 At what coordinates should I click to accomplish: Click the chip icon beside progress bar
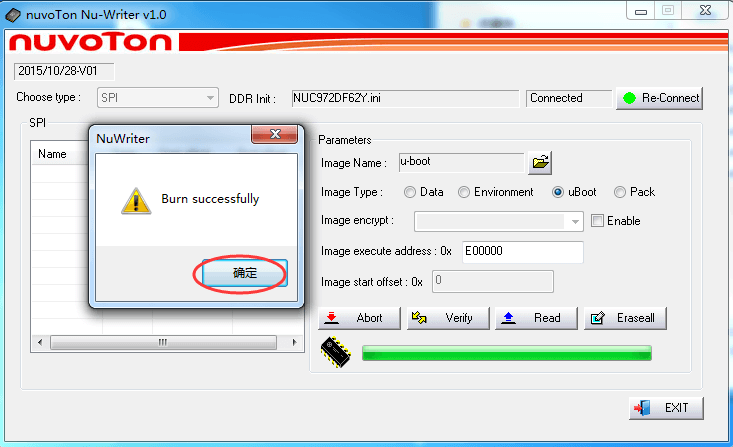pyautogui.click(x=335, y=352)
